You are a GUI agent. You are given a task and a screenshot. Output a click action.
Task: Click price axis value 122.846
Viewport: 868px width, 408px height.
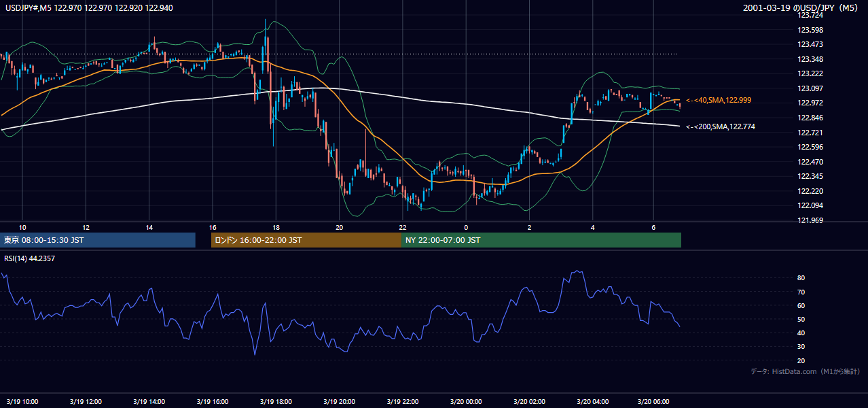pyautogui.click(x=812, y=118)
